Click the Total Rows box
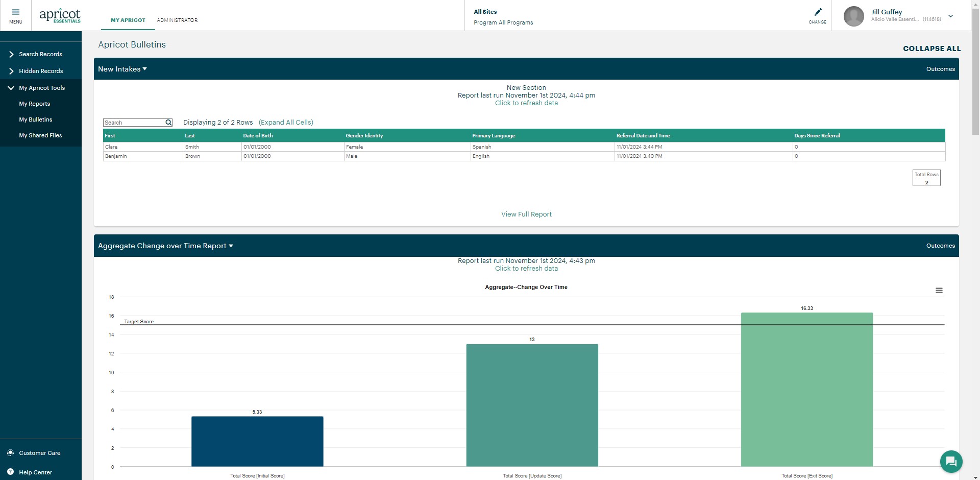This screenshot has height=480, width=980. point(926,178)
